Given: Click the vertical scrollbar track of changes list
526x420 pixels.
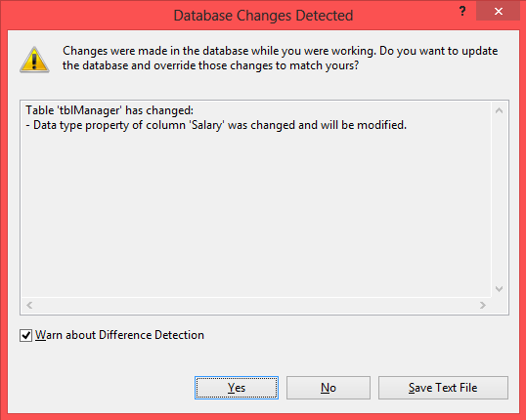Looking at the screenshot, I should [500, 200].
